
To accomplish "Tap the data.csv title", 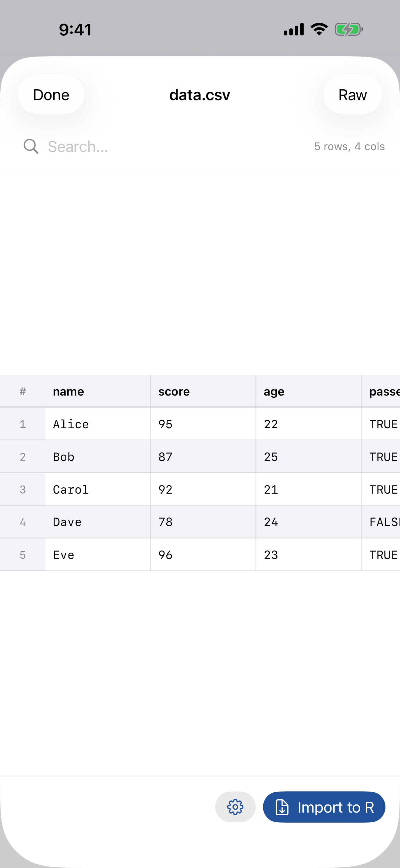I will coord(200,95).
